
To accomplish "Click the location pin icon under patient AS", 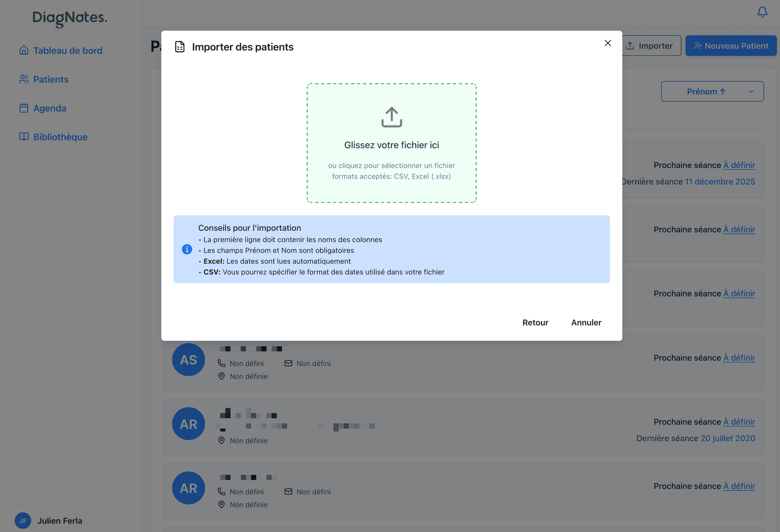I will (221, 376).
